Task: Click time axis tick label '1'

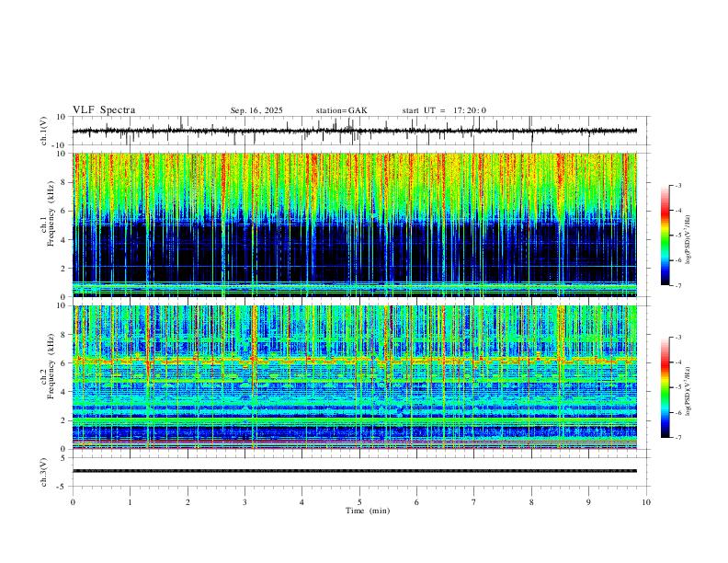Action: [x=130, y=502]
